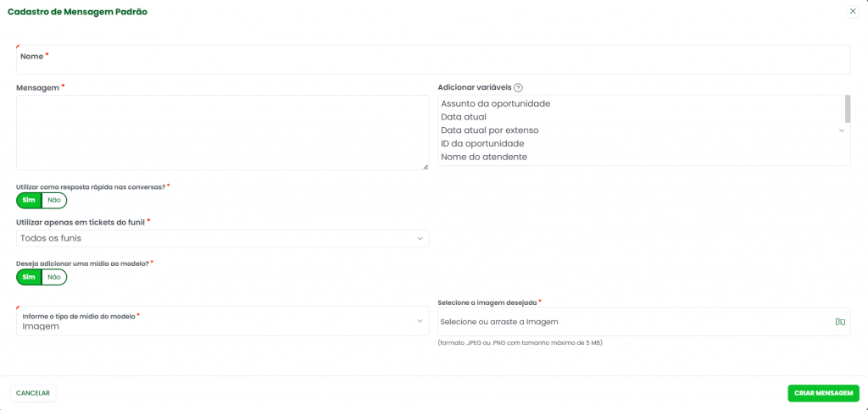
Task: Close the Cadastro de Mensagem Padrão dialog
Action: click(852, 11)
